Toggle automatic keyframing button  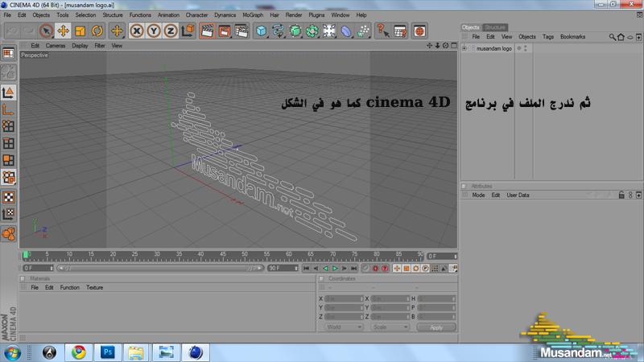tap(385, 268)
